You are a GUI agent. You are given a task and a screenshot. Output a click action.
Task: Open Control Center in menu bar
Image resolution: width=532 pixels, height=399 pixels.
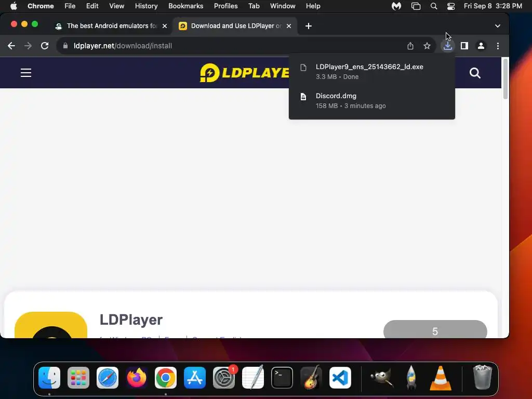click(450, 6)
